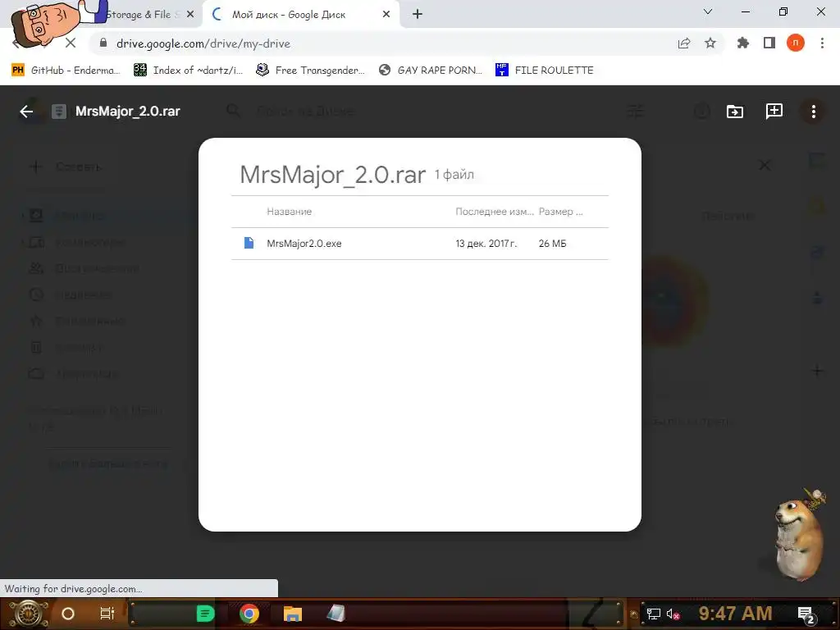Select the 13 дек. 2017 г. date cell
This screenshot has width=840, height=630.
click(486, 244)
